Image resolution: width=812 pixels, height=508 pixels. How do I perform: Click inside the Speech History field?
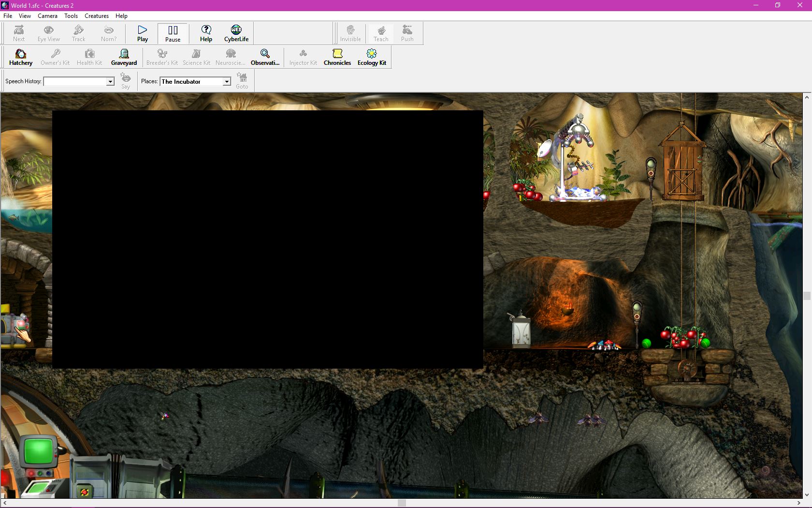[x=75, y=82]
